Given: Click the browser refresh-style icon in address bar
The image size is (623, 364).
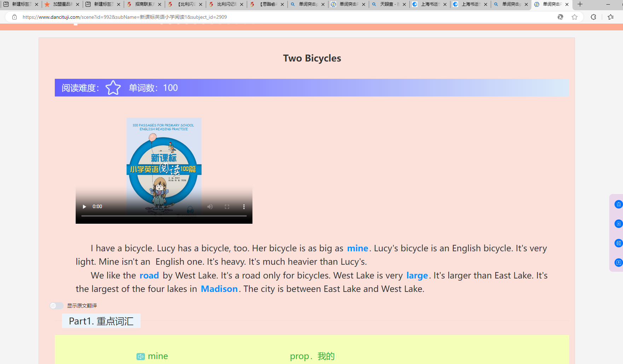Looking at the screenshot, I should tap(560, 17).
